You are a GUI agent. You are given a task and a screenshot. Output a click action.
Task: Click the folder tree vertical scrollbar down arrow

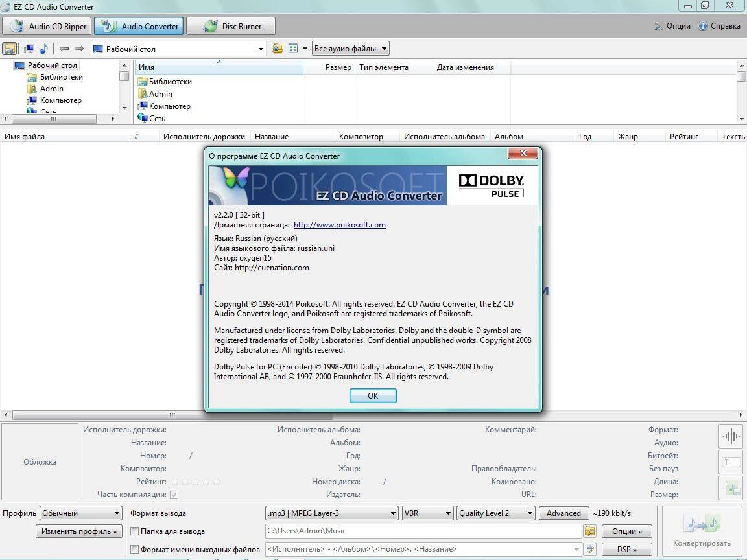click(124, 108)
